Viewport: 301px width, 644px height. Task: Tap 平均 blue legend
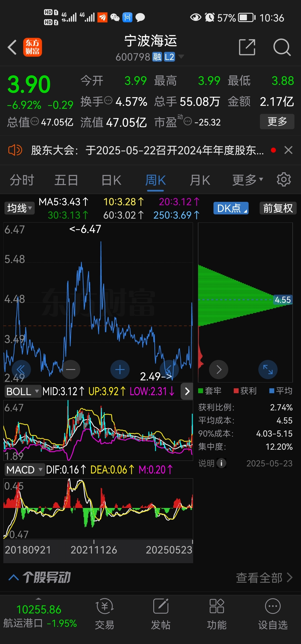[281, 391]
